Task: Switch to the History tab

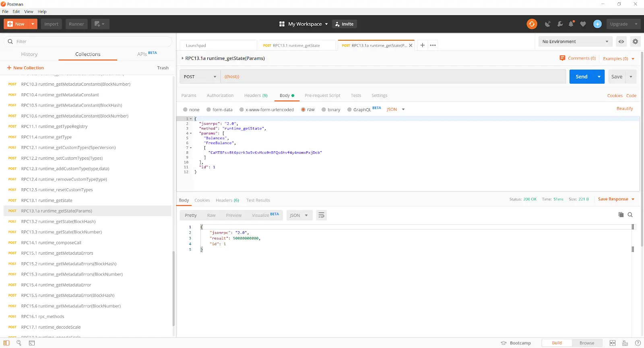Action: pyautogui.click(x=29, y=54)
